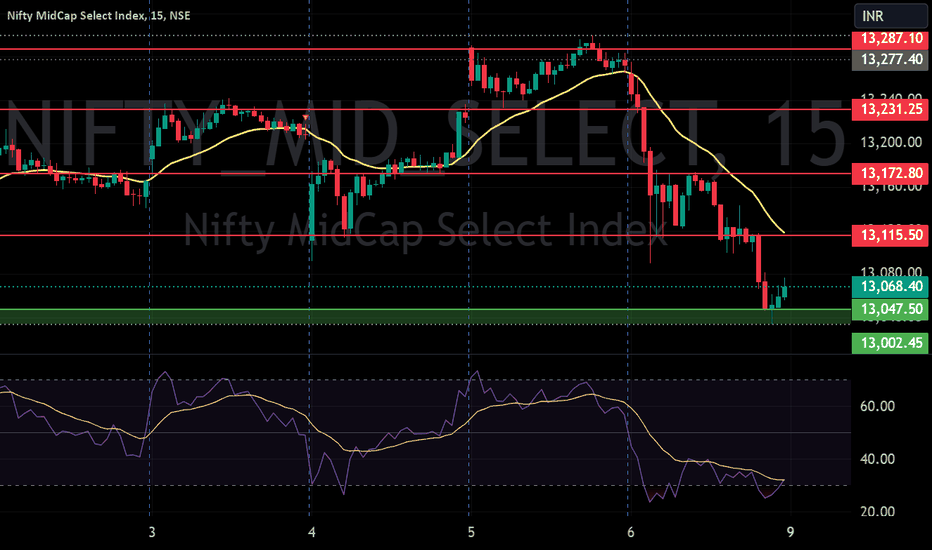Select the 13,277.40 gray price label
Image resolution: width=932 pixels, height=550 pixels.
890,59
